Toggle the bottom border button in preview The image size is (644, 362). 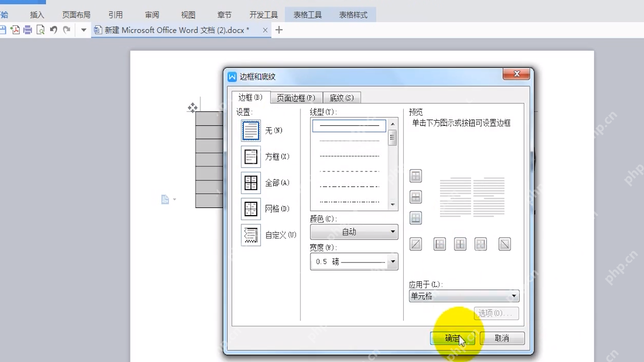click(x=415, y=218)
